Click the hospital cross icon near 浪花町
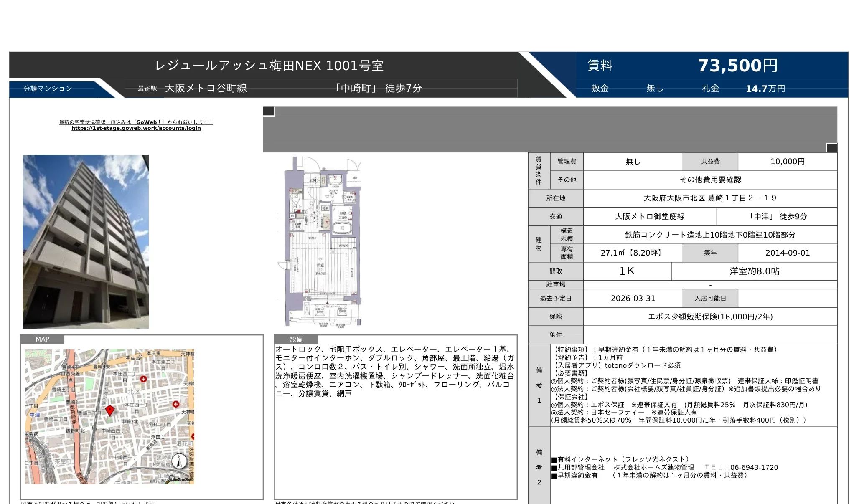Image resolution: width=859 pixels, height=504 pixels. pyautogui.click(x=192, y=437)
